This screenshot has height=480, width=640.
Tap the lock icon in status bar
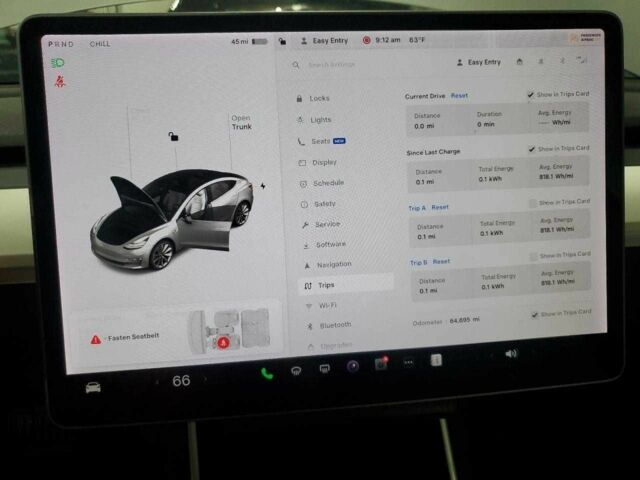click(283, 41)
